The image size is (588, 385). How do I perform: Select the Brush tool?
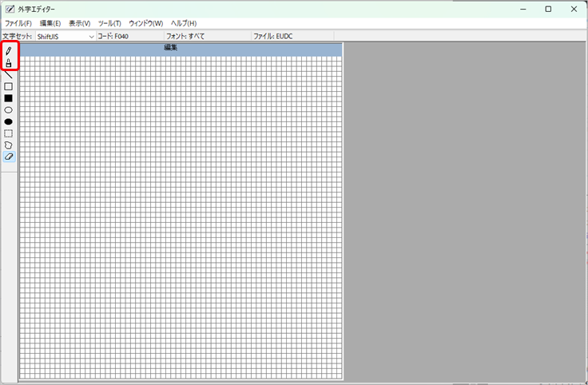[9, 64]
